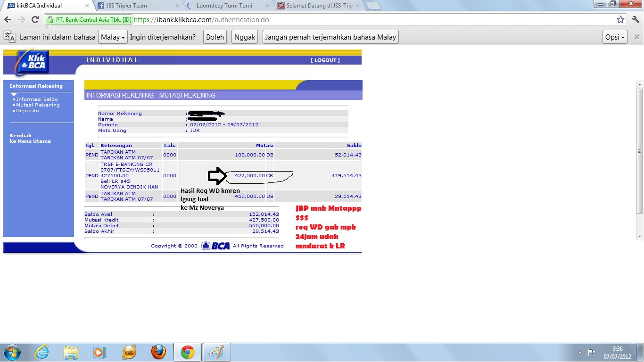Open Windows Media Player from the taskbar

pos(99,352)
